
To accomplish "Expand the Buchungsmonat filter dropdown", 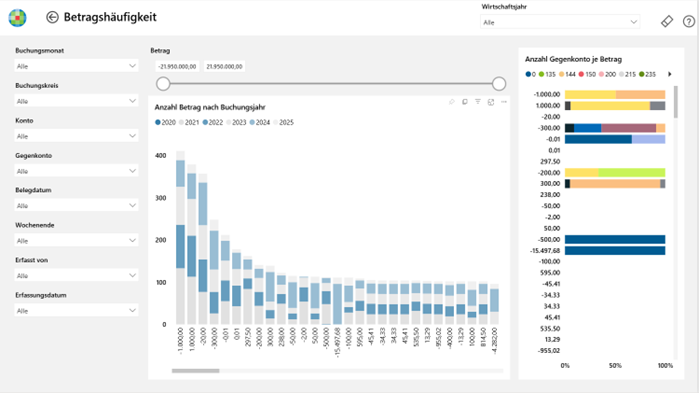I will point(76,66).
